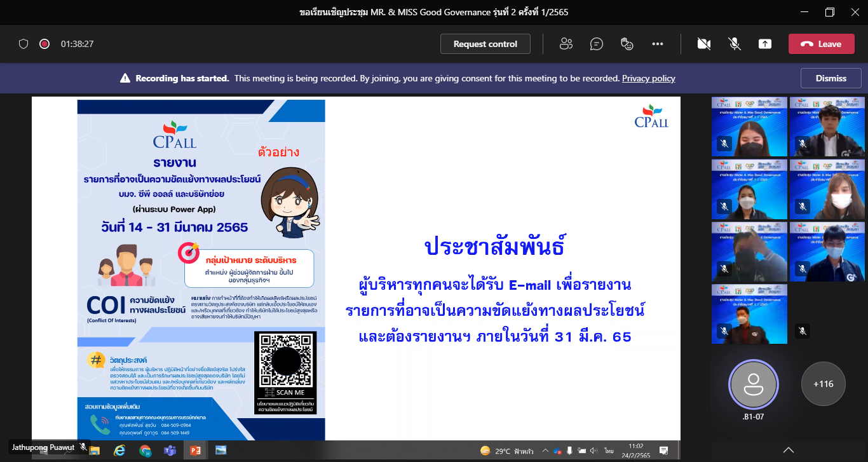Open the meeting chat icon
This screenshot has height=462, width=868.
pyautogui.click(x=596, y=44)
